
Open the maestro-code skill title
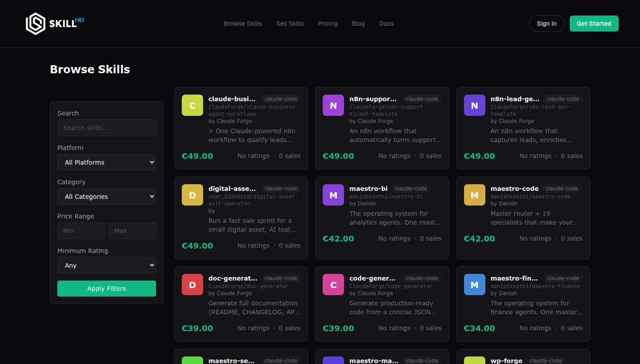click(x=514, y=188)
